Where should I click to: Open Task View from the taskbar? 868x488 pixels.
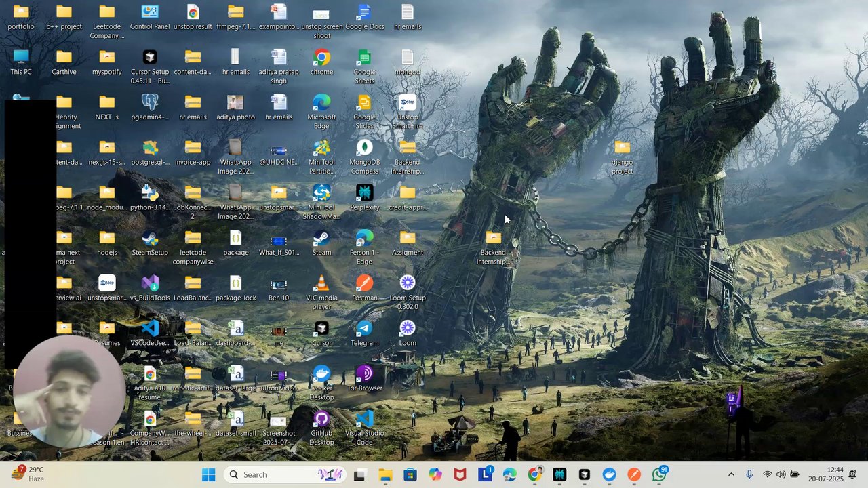click(359, 474)
